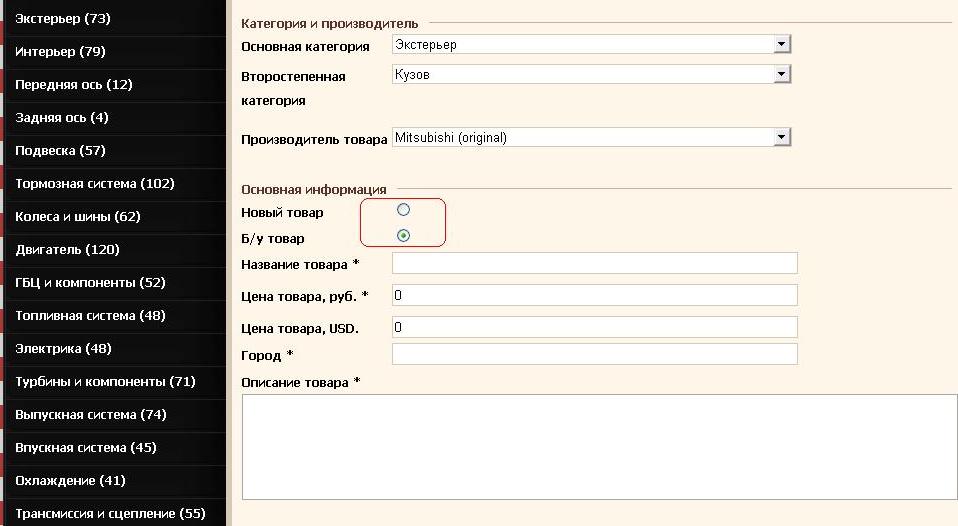This screenshot has height=526, width=958.
Task: Open the Основная категория dropdown
Action: 590,45
